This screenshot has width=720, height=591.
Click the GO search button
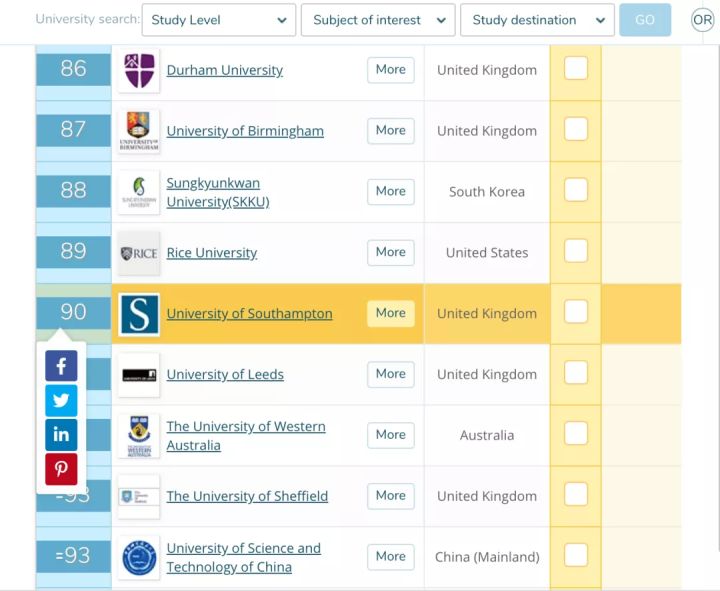pyautogui.click(x=645, y=20)
